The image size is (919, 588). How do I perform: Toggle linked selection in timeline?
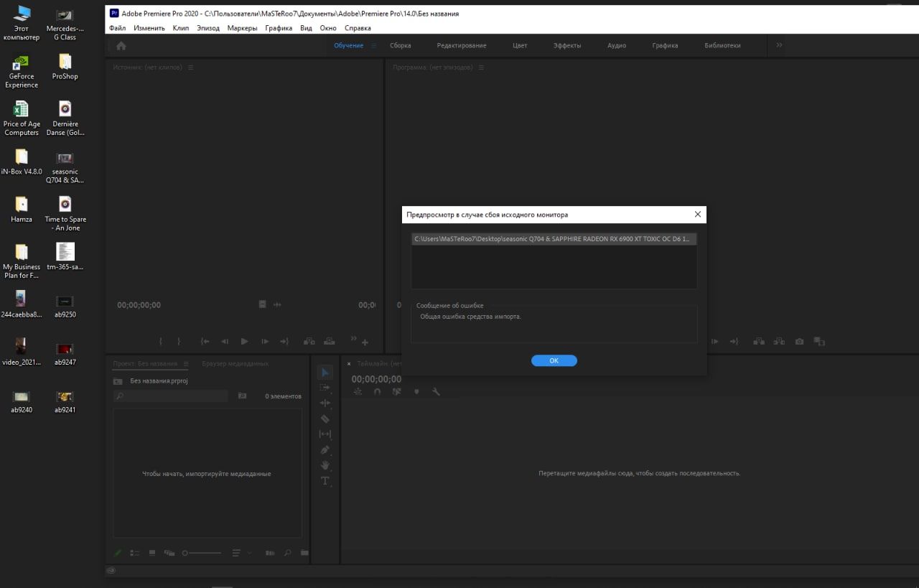point(397,392)
